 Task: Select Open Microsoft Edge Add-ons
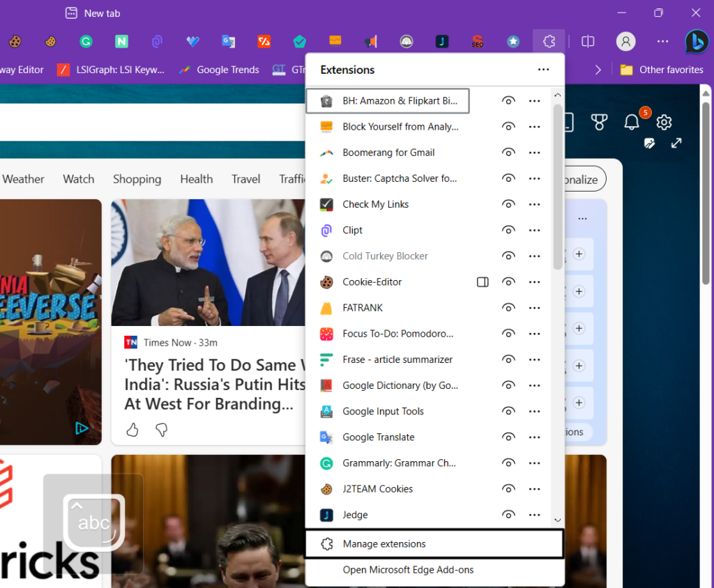pyautogui.click(x=434, y=570)
